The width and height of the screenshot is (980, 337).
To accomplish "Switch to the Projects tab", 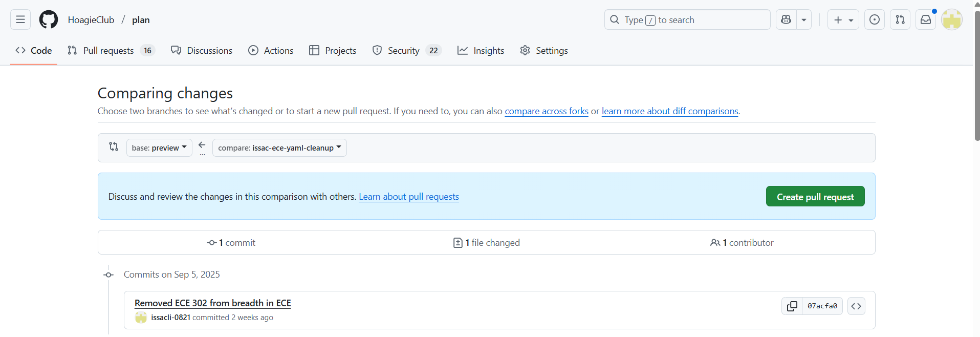I will coord(333,50).
